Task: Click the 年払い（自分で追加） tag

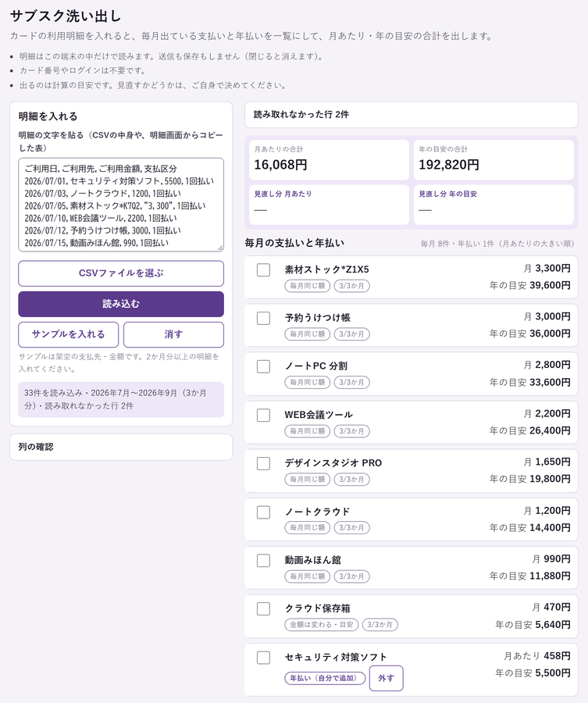Action: [x=325, y=678]
